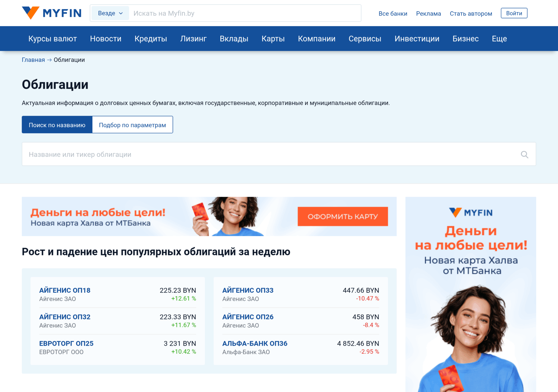Click the MYFIN logo in header

point(52,13)
